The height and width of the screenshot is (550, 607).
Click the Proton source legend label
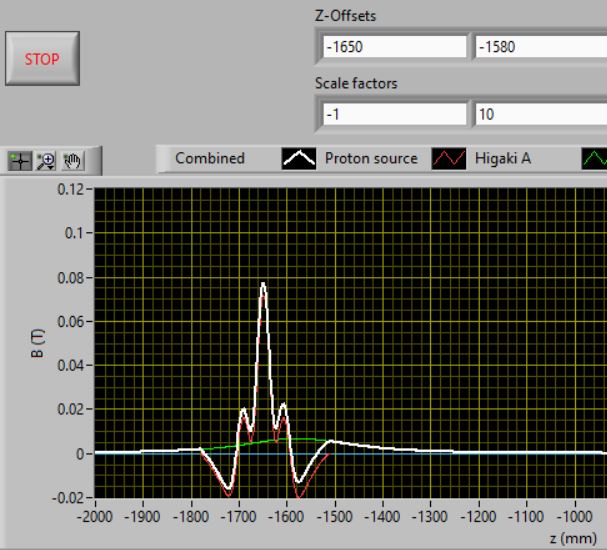[x=371, y=158]
